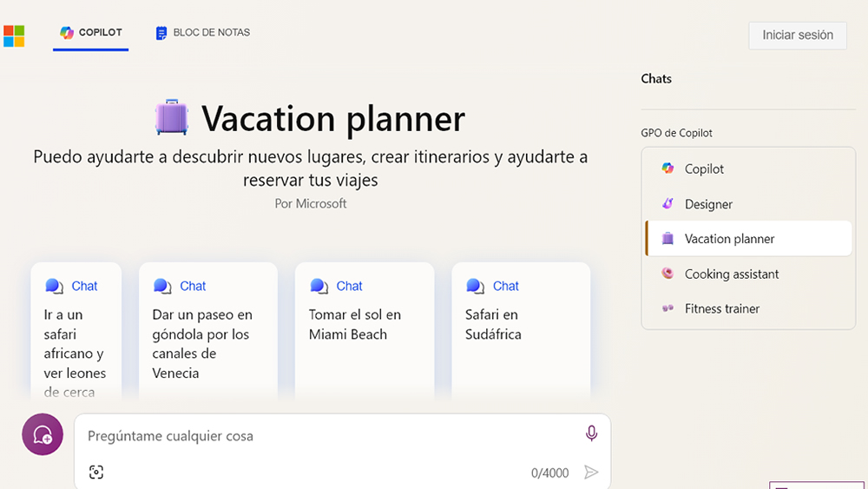Select Cooking assistant in the GPO list

click(x=748, y=274)
